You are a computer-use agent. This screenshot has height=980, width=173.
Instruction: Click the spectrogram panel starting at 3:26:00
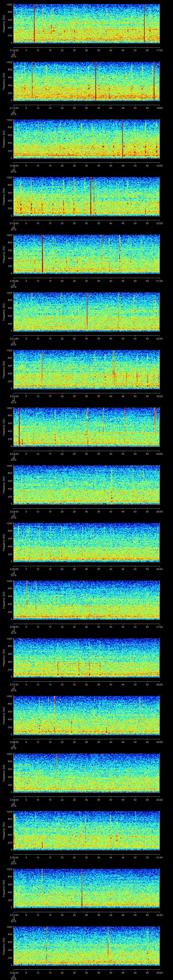click(86, 600)
